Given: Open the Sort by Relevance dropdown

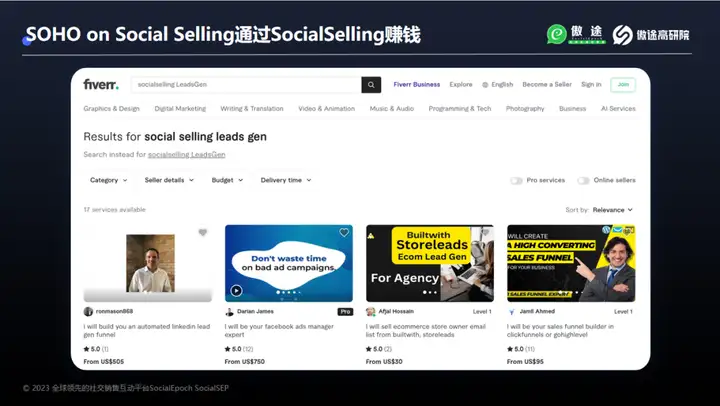Looking at the screenshot, I should (613, 210).
